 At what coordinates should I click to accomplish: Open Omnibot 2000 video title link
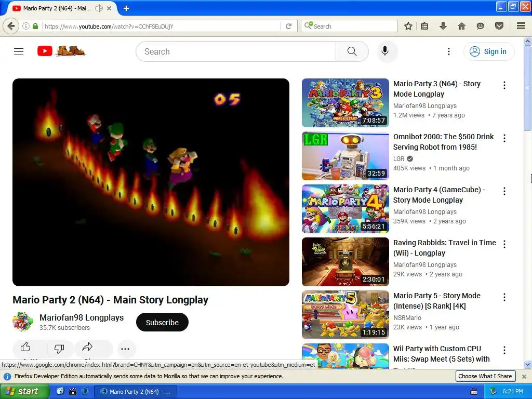pos(444,142)
